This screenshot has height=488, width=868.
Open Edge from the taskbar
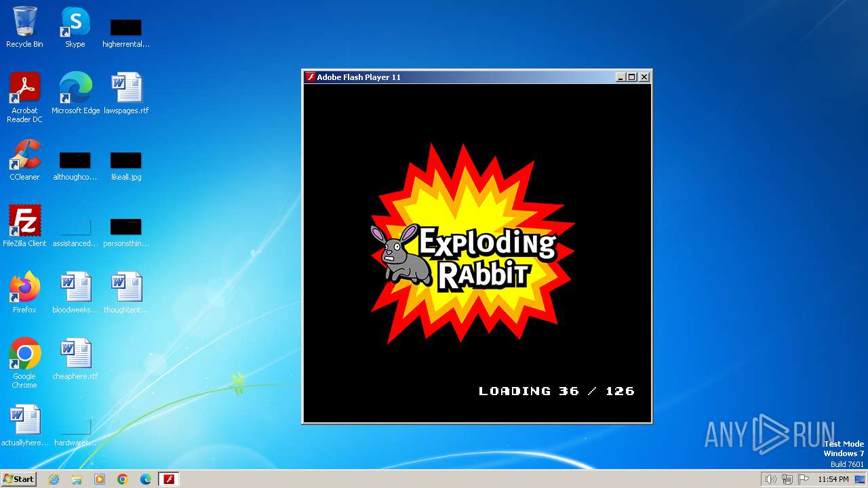pos(146,479)
